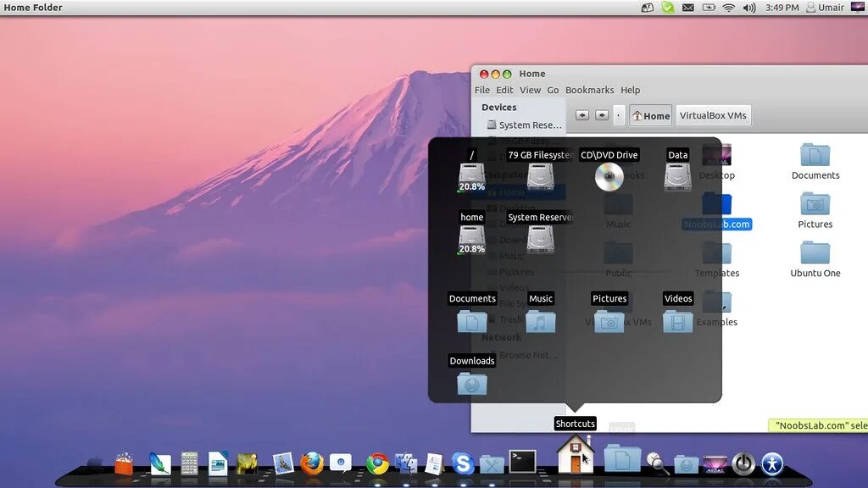This screenshot has height=488, width=868.
Task: Open the Help menu in Home window
Action: 630,90
